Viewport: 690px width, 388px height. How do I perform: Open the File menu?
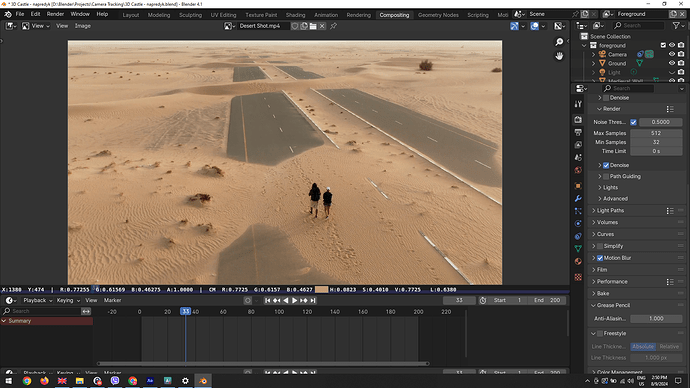tap(20, 14)
